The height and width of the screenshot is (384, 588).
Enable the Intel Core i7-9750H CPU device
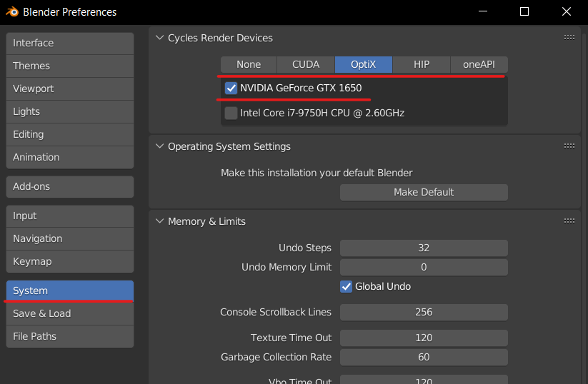(x=231, y=113)
